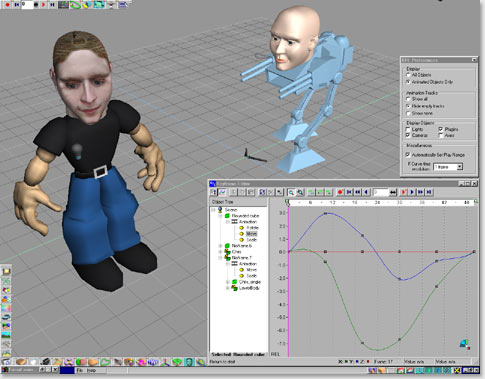The height and width of the screenshot is (379, 485).
Task: Click the first icon of Keyframe Editor toolbar
Action: (214, 192)
